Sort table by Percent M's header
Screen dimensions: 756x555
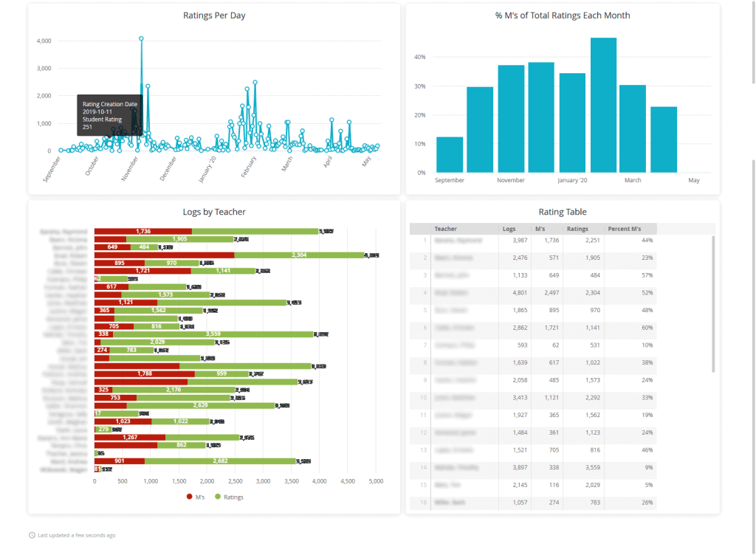624,229
